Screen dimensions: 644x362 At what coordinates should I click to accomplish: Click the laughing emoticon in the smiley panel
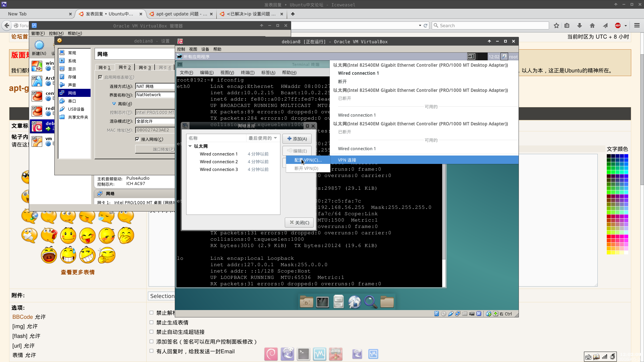click(x=49, y=255)
